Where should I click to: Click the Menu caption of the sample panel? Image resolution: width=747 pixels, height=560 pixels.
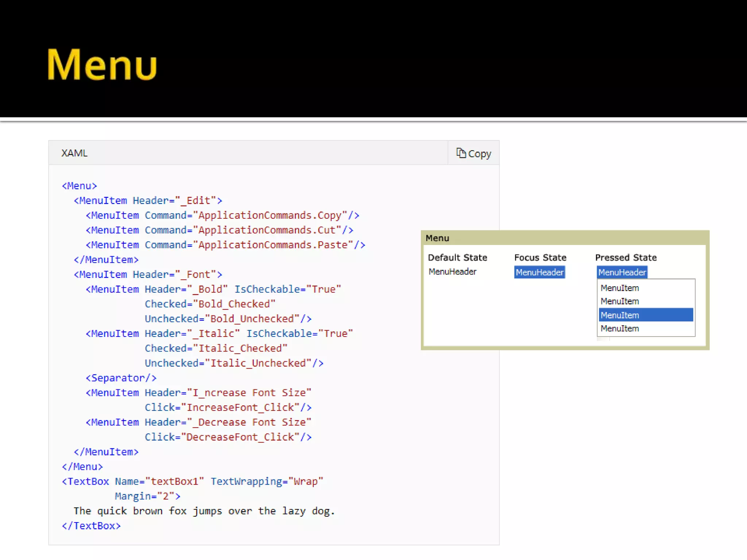pos(437,238)
